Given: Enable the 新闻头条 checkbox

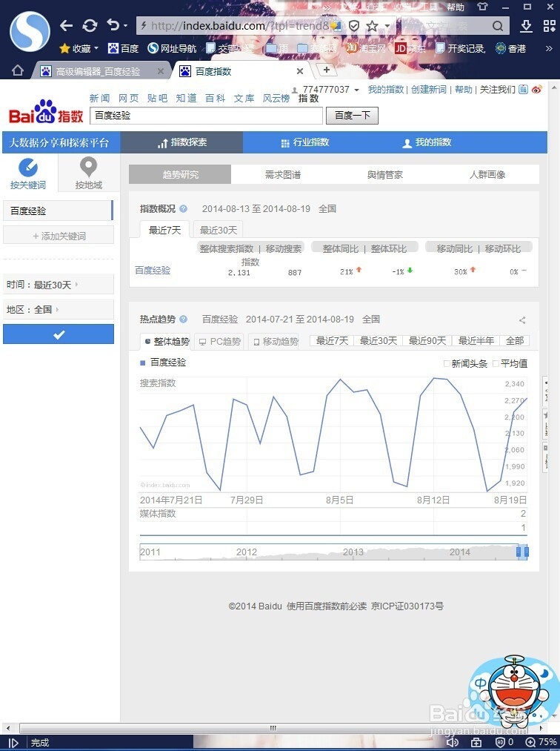Looking at the screenshot, I should (447, 363).
